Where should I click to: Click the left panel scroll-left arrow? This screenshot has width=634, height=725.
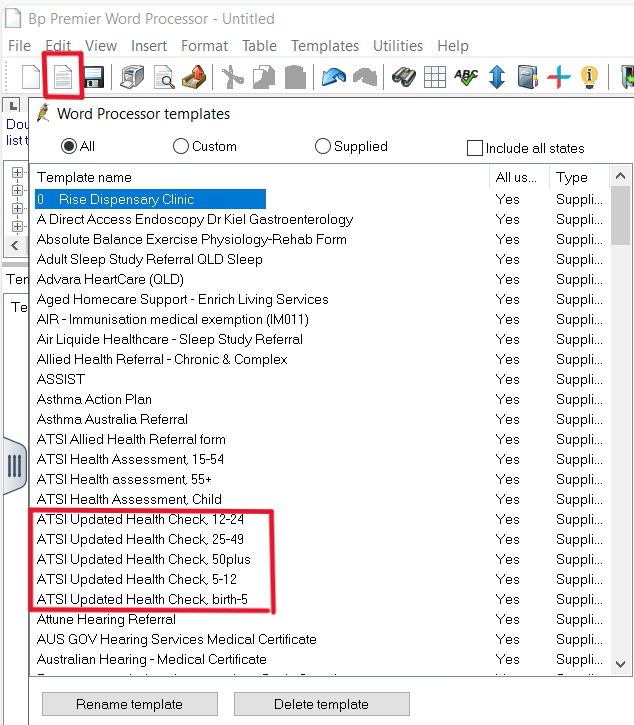[14, 246]
